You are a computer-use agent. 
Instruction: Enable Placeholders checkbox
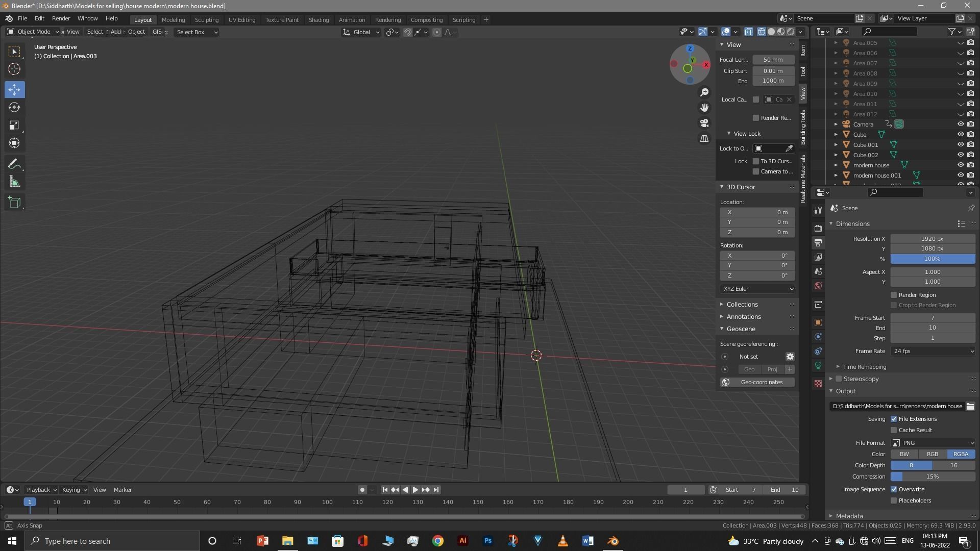894,500
